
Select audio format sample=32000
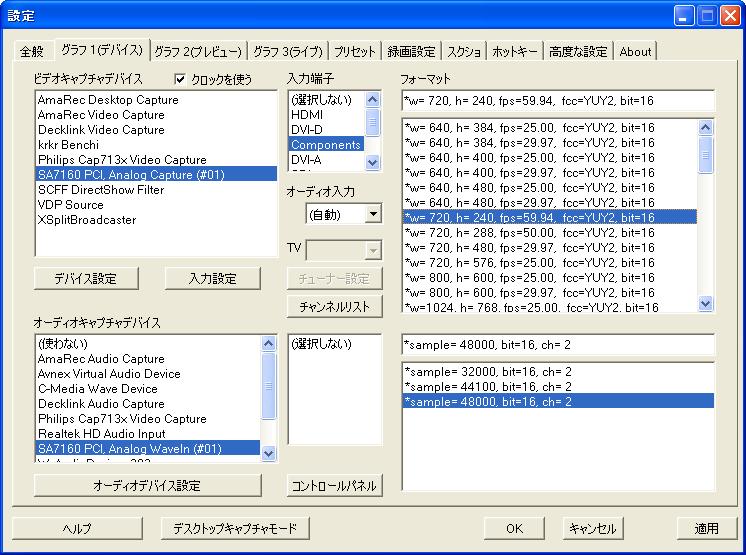pyautogui.click(x=558, y=371)
